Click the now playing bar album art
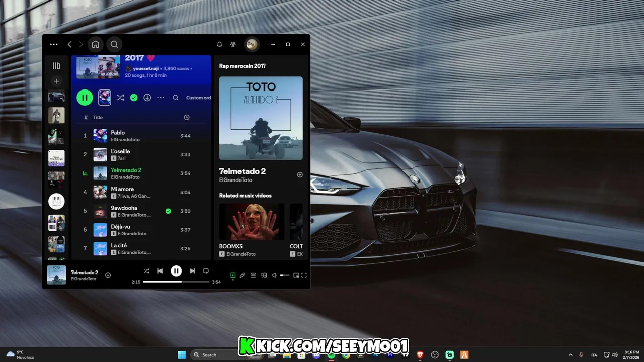This screenshot has width=644, height=362. point(56,275)
